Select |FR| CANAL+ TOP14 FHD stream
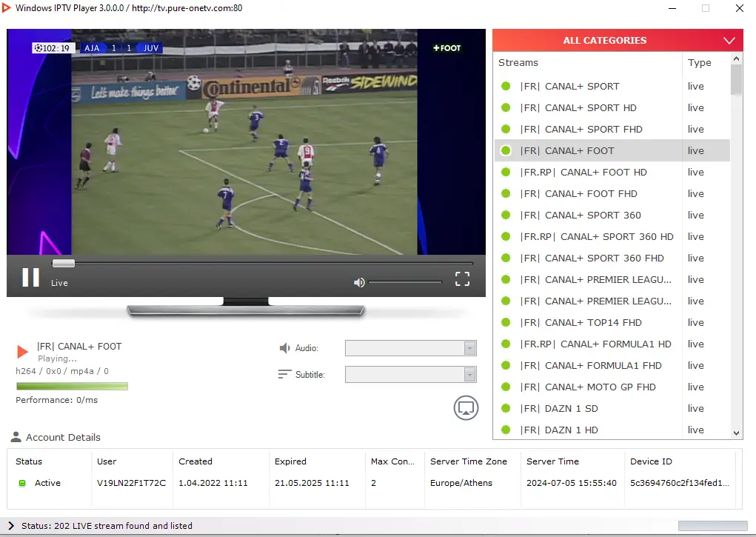756x537 pixels. point(612,322)
